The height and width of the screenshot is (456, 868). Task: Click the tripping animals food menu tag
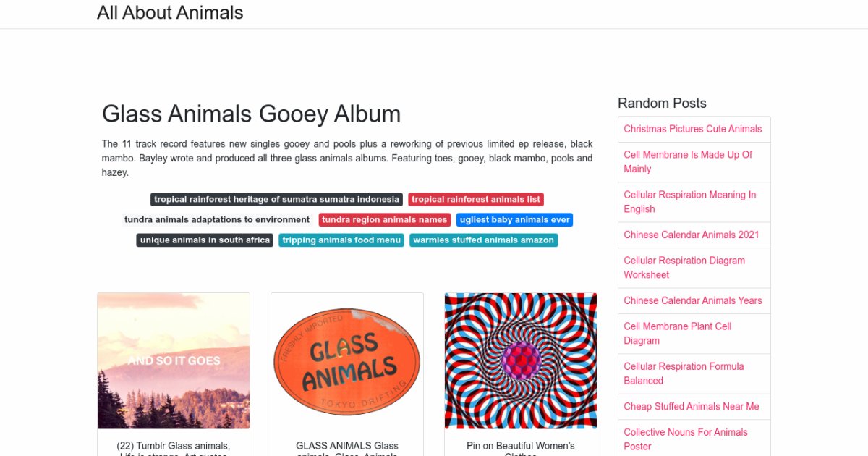point(341,240)
